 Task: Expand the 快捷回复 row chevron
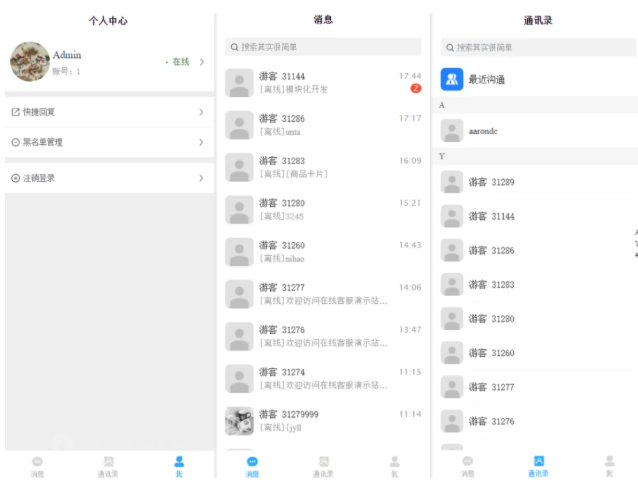tap(201, 112)
